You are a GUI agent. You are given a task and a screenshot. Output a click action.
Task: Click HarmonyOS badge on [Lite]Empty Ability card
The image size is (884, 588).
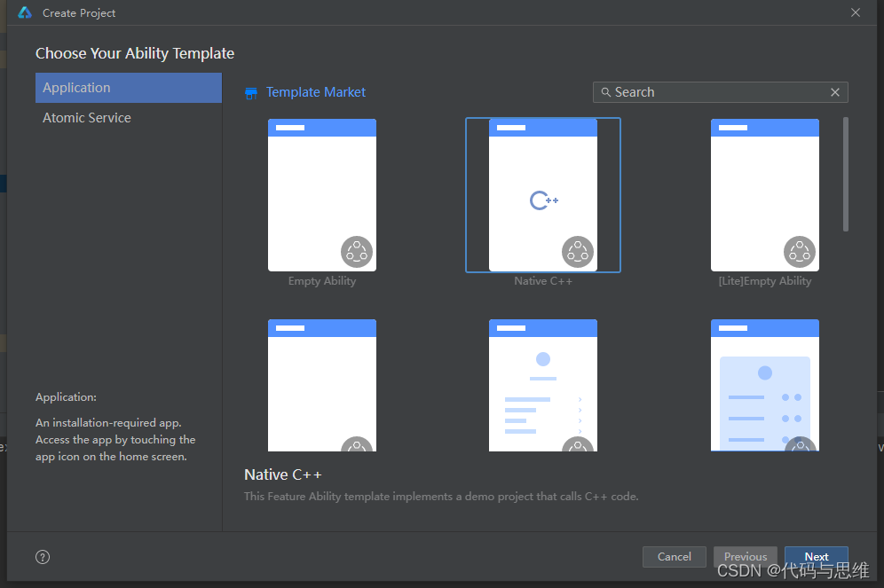coord(800,252)
